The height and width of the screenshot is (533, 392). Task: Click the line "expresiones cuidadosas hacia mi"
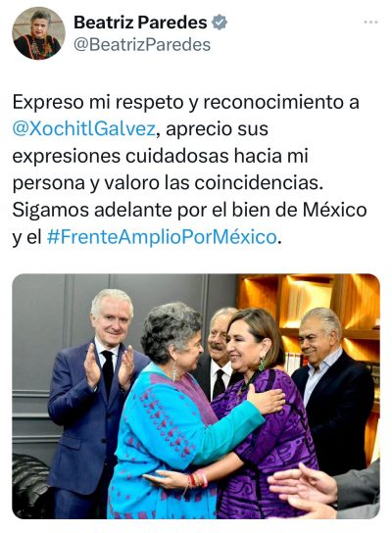(x=161, y=156)
